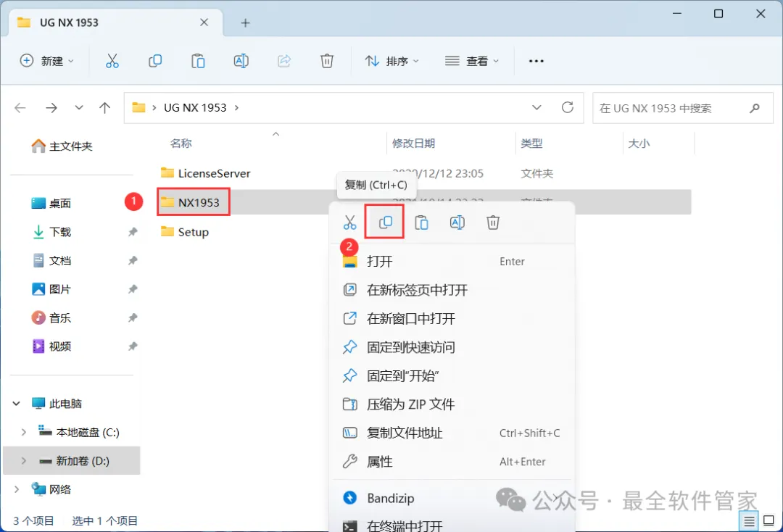Click the search box 在 UG NX 1953 中搜索

click(x=683, y=108)
